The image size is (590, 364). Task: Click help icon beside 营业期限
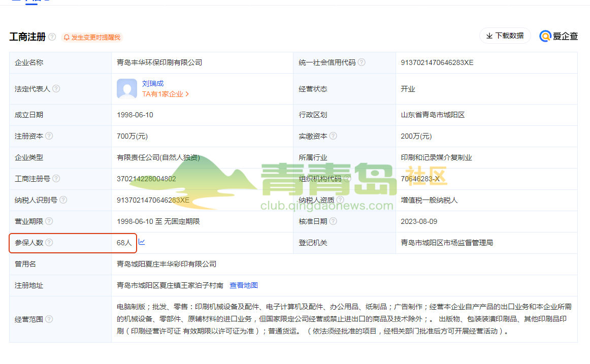49,221
